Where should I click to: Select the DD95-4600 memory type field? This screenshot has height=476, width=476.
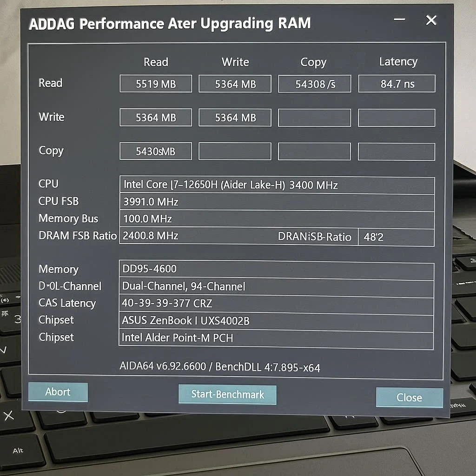[276, 269]
